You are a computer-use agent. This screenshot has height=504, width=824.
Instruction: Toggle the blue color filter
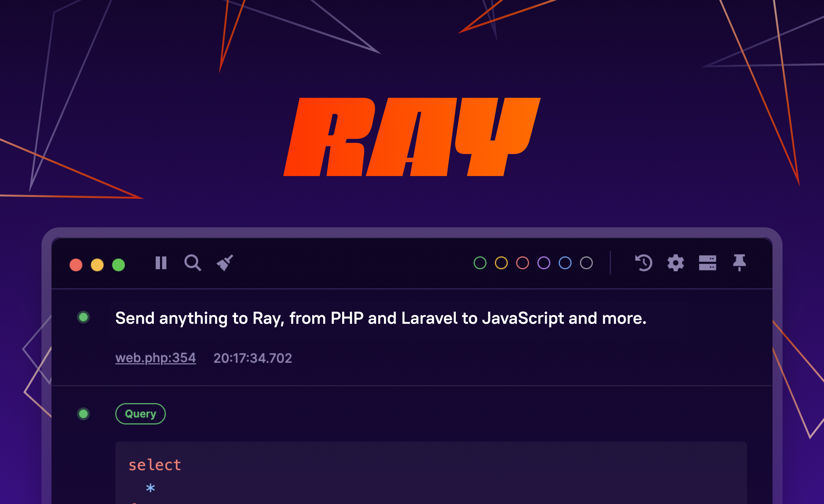565,264
